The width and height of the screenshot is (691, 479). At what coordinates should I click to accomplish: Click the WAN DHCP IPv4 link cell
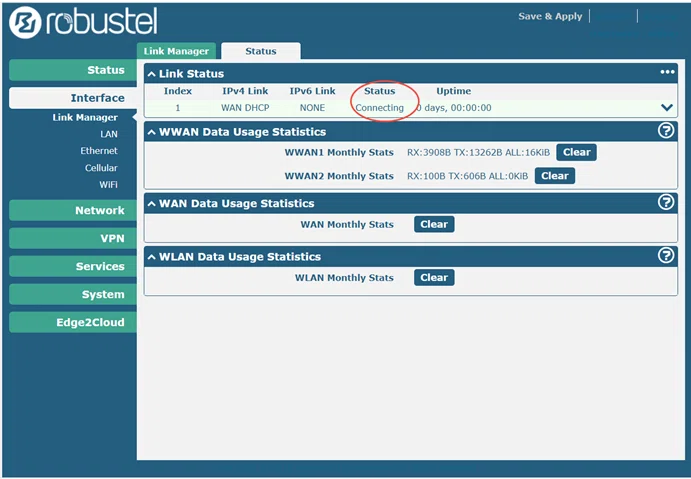click(x=245, y=108)
